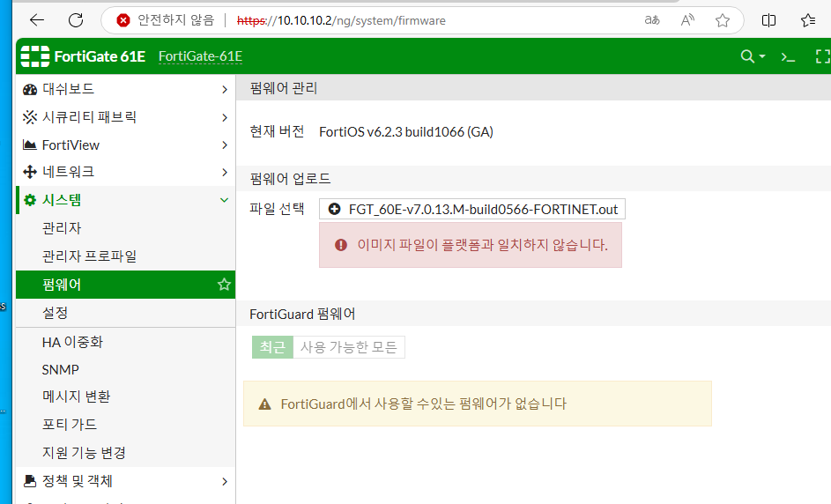Open the search magnifier in FortiGate header
This screenshot has width=831, height=504.
[x=746, y=56]
